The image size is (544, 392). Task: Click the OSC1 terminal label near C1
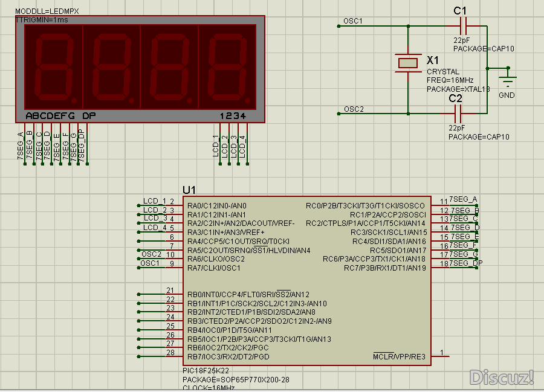353,21
